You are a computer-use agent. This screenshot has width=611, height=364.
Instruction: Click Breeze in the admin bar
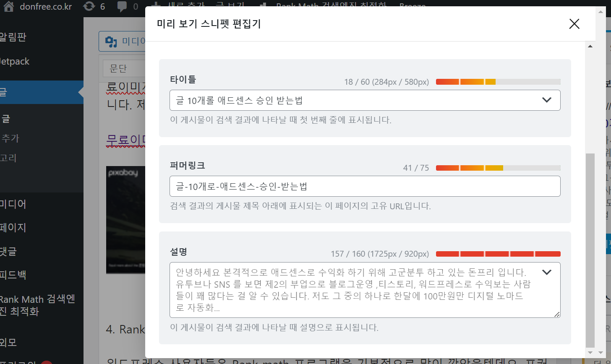pos(413,5)
